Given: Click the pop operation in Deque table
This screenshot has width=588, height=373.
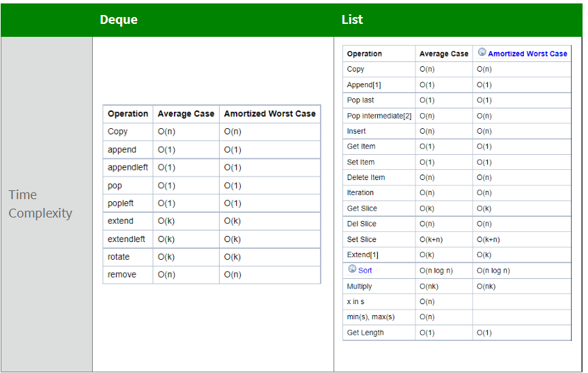Looking at the screenshot, I should coord(115,186).
